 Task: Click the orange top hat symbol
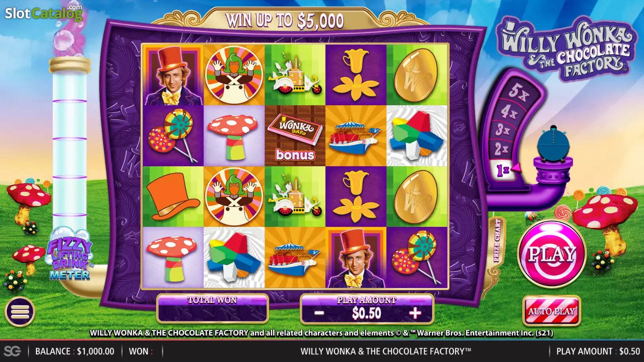coord(174,197)
